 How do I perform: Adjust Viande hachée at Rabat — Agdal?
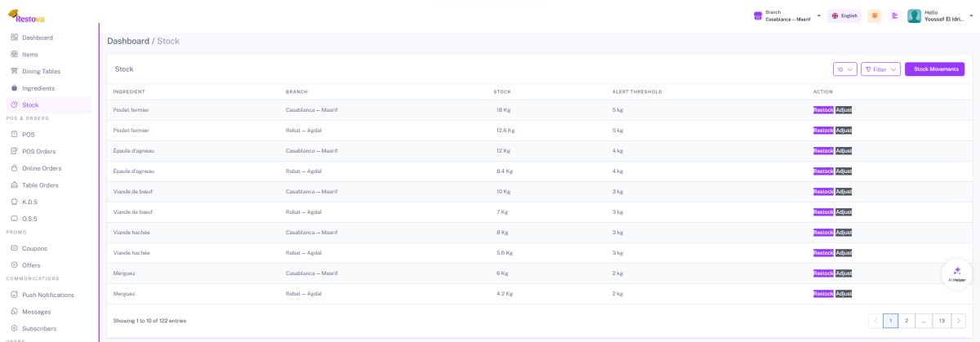point(844,253)
